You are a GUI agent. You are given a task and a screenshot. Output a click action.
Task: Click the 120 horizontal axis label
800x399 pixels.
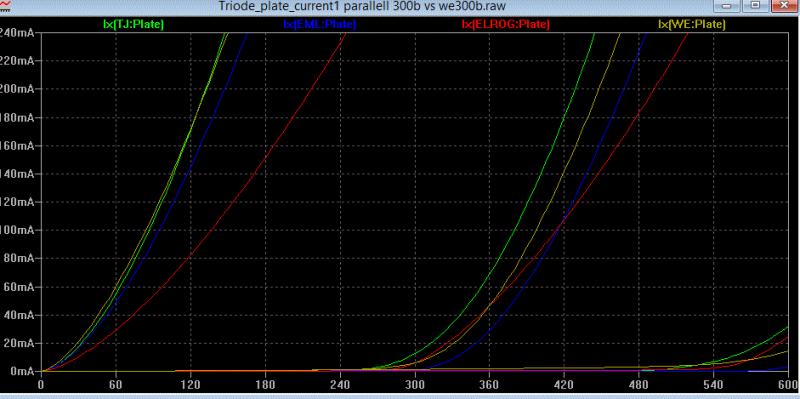[x=190, y=383]
